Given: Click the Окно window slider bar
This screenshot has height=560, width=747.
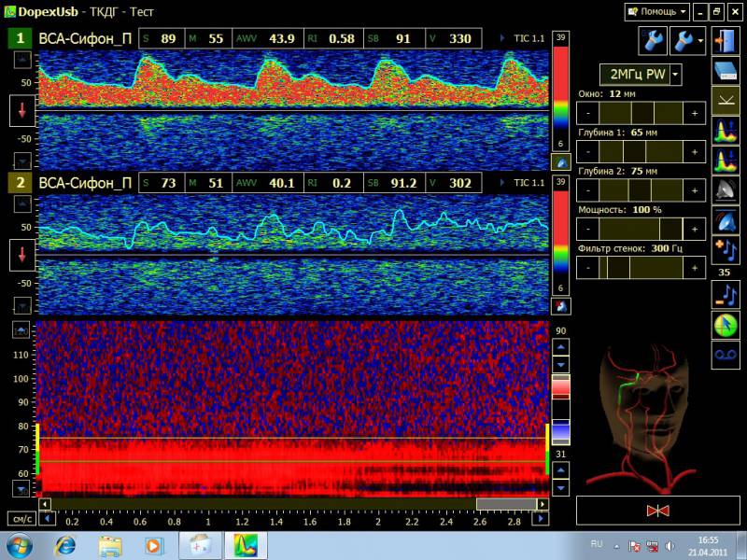Looking at the screenshot, I should tap(641, 113).
